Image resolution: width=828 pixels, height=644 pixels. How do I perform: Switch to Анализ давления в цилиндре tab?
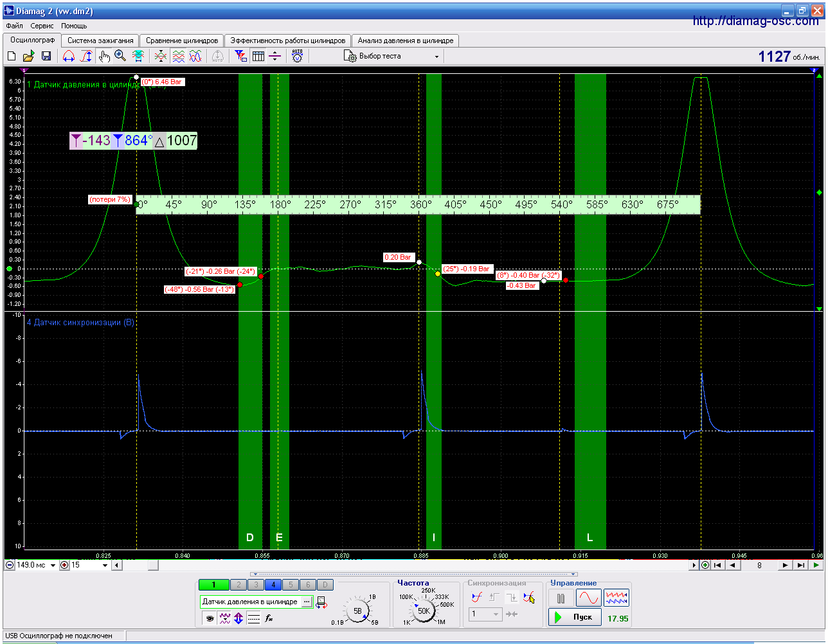click(x=406, y=40)
